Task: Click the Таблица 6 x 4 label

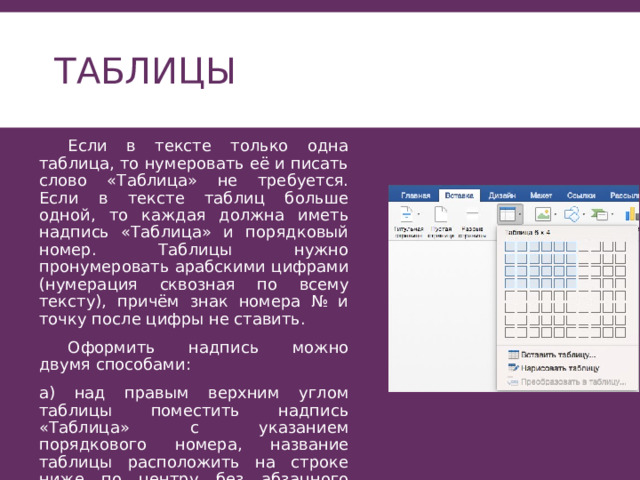Action: [x=527, y=232]
